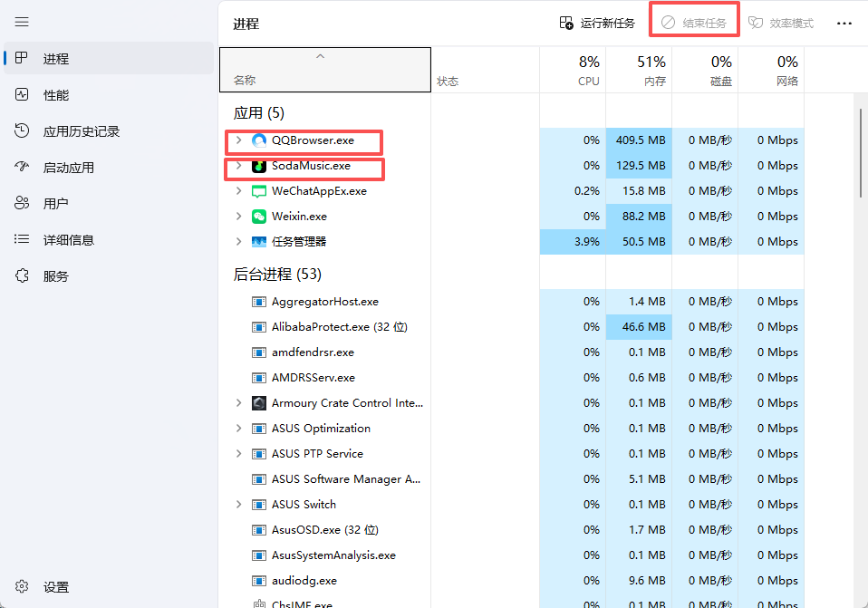The image size is (868, 608).
Task: Expand the SodaMusic.exe process group
Action: (238, 166)
